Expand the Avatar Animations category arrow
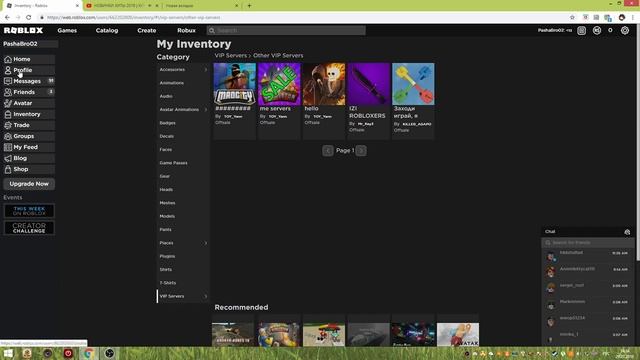Screen dimensions: 640x360 (x=206, y=110)
